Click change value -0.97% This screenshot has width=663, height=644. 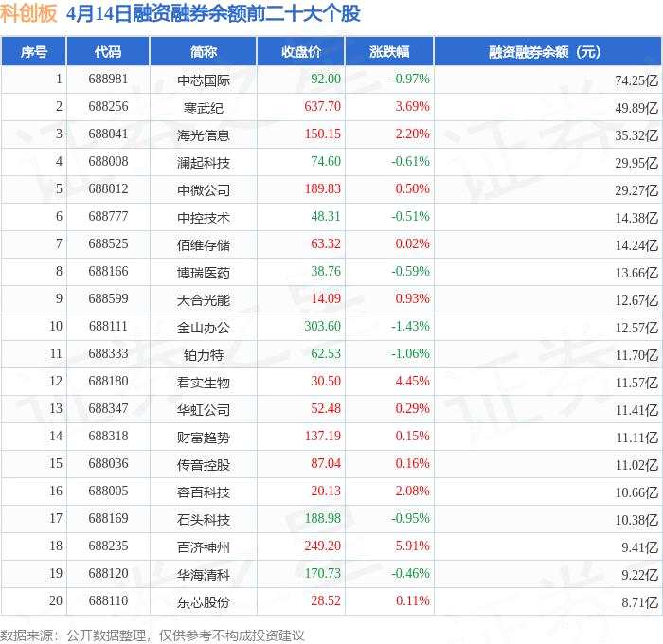click(410, 79)
